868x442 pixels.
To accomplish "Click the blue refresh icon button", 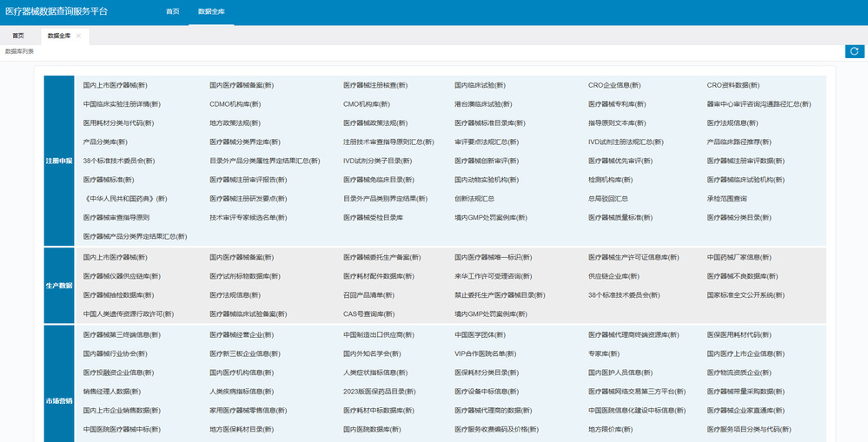I will click(x=854, y=51).
